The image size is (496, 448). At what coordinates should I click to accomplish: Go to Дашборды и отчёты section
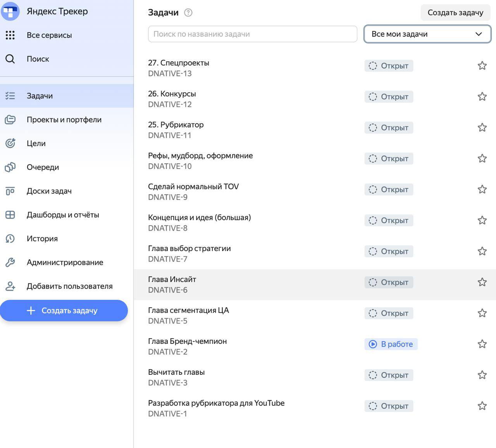(x=63, y=215)
